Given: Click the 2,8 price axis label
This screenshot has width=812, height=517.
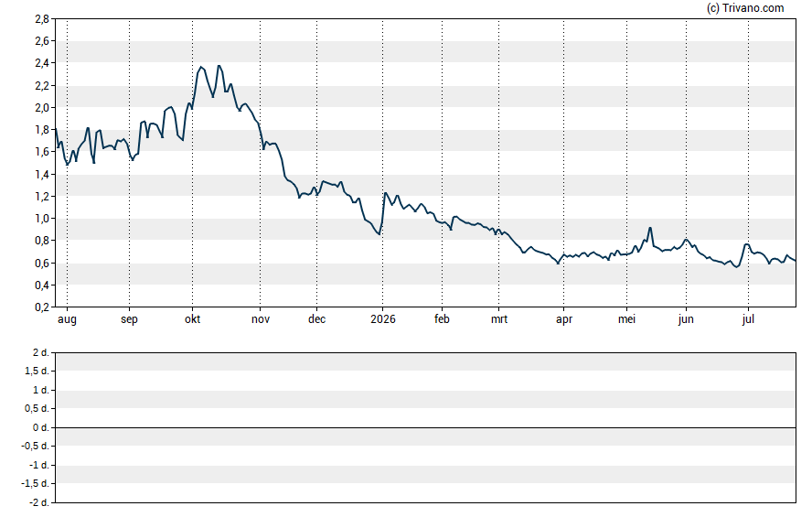Looking at the screenshot, I should (42, 19).
